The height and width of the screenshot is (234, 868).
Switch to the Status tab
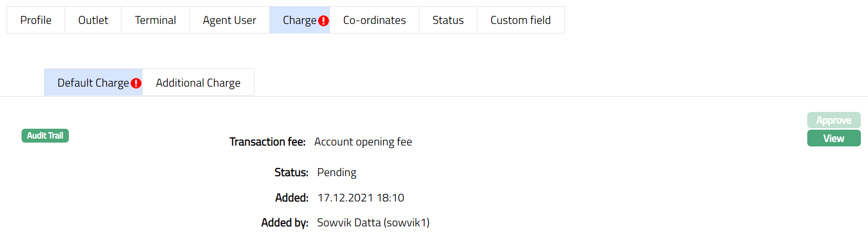(448, 20)
